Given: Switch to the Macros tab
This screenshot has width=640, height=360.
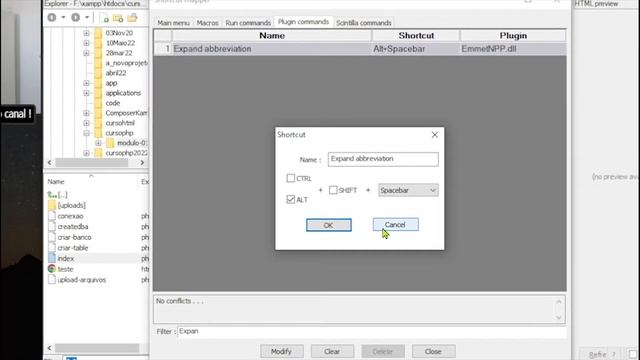Looking at the screenshot, I should click(207, 23).
